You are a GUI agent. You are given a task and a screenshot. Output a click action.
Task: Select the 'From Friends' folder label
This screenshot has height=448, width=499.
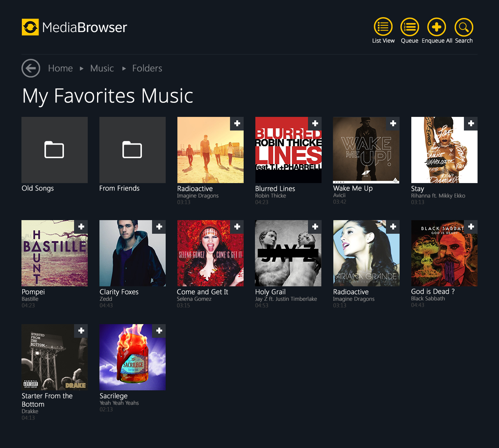pyautogui.click(x=119, y=188)
